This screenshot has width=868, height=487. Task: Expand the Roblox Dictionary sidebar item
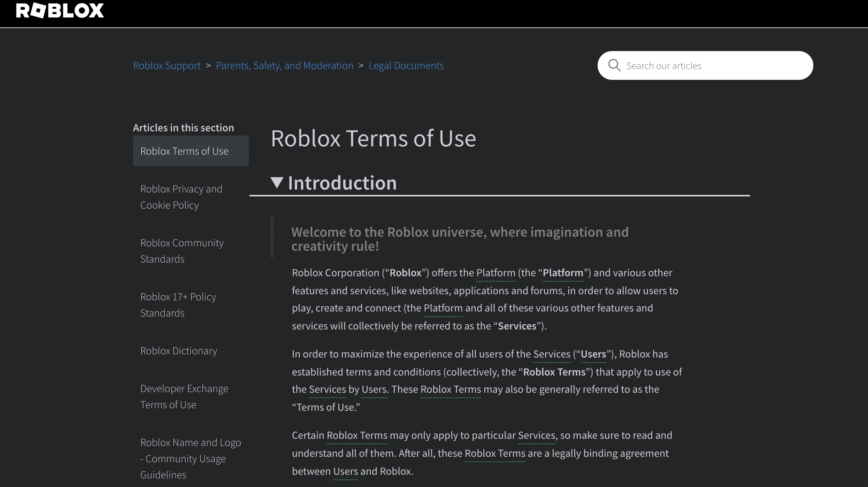(179, 350)
